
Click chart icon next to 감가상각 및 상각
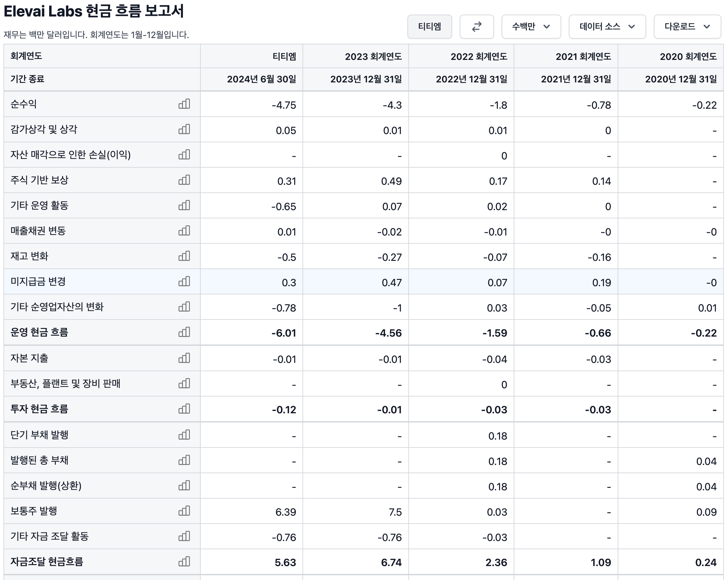184,129
